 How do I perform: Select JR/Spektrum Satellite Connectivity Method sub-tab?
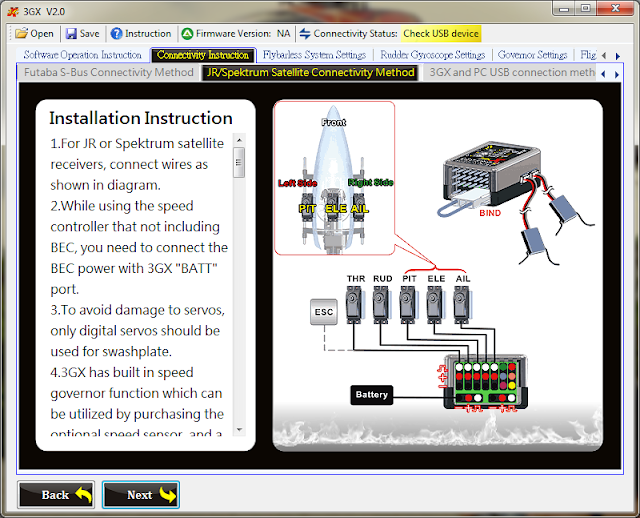click(310, 73)
